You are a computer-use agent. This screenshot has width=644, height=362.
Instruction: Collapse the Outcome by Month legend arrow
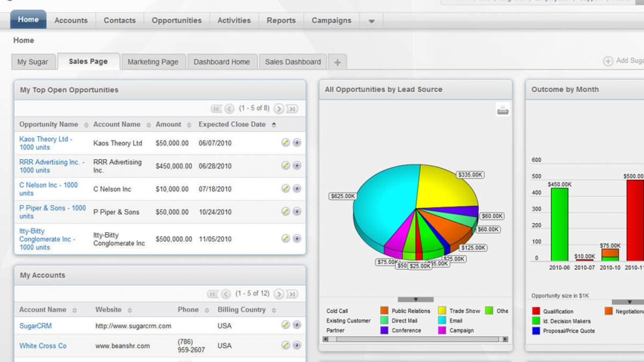click(628, 302)
